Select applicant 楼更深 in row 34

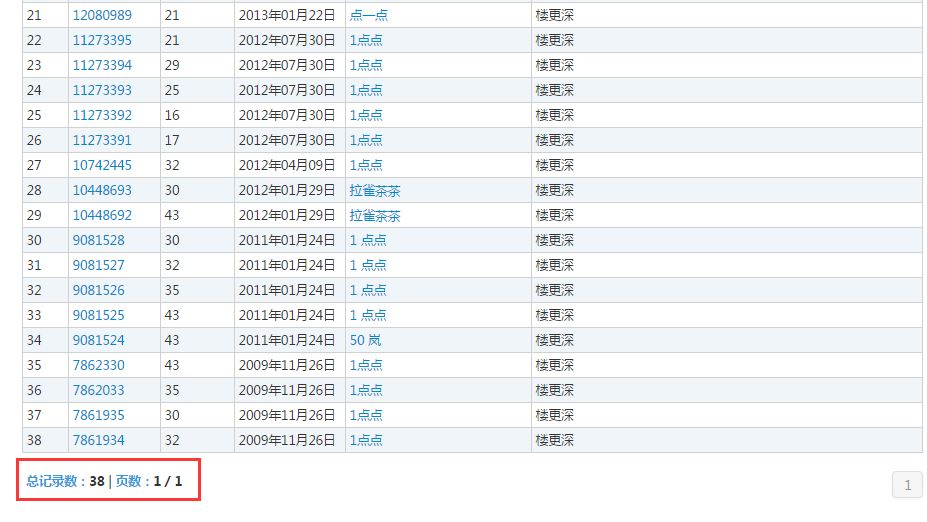coord(555,340)
